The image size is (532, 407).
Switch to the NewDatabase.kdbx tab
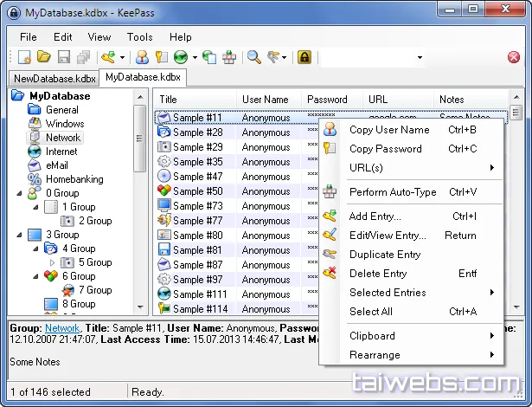point(54,79)
